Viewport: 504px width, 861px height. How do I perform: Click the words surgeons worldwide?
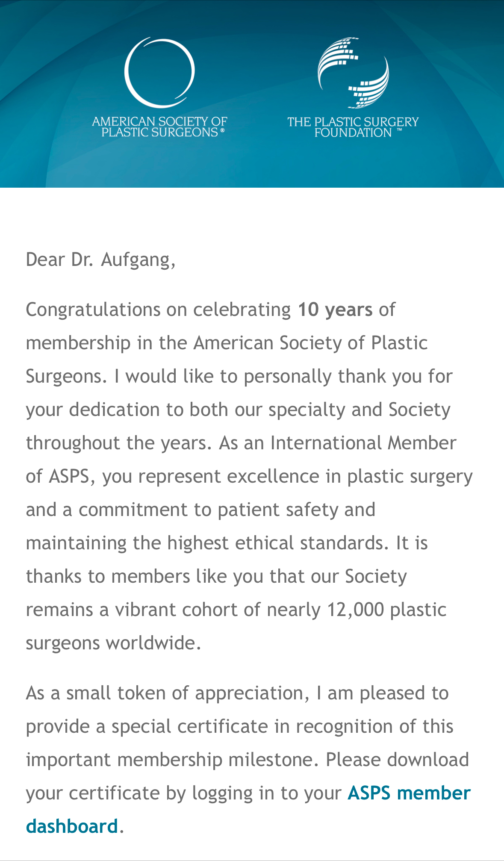[113, 643]
